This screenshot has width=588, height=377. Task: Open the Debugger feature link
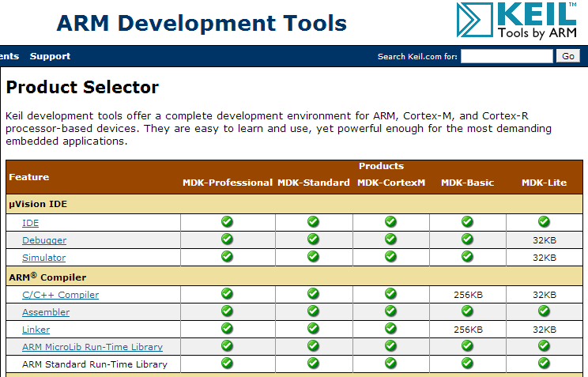pos(44,240)
